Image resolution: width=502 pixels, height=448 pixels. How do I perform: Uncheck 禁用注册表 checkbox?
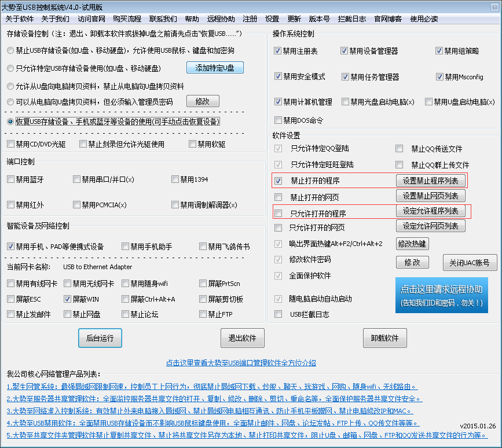pos(278,51)
